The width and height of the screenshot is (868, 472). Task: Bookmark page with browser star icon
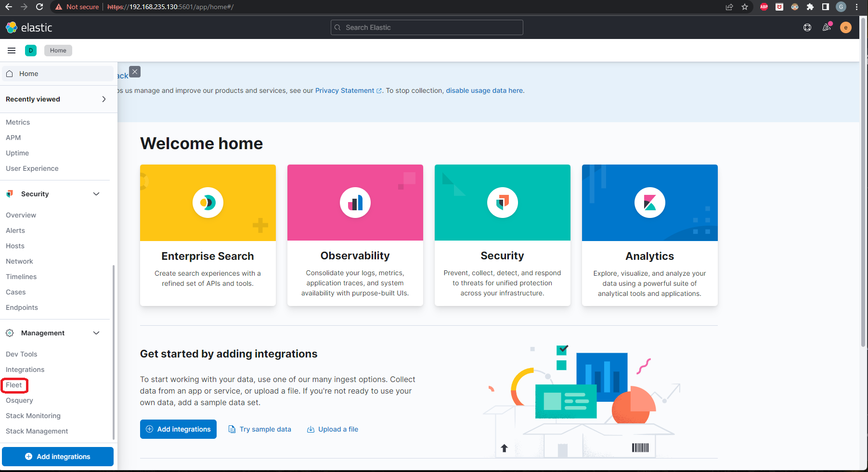point(745,7)
